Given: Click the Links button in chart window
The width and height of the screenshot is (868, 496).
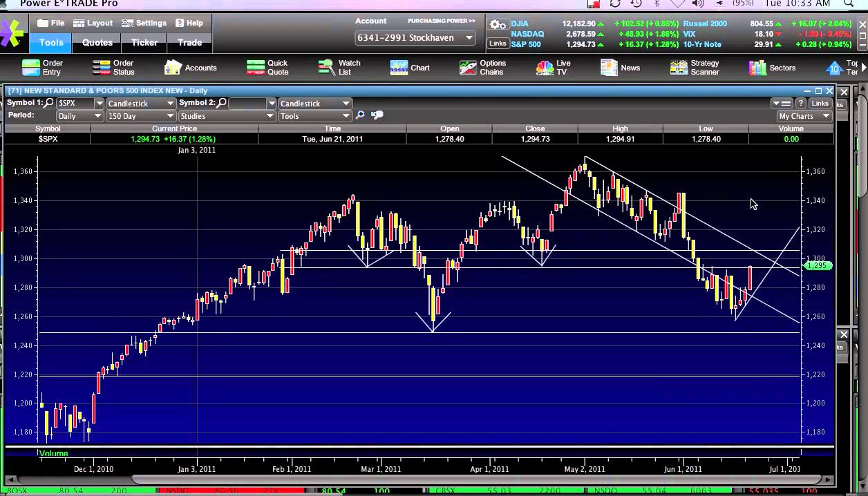Looking at the screenshot, I should point(820,103).
